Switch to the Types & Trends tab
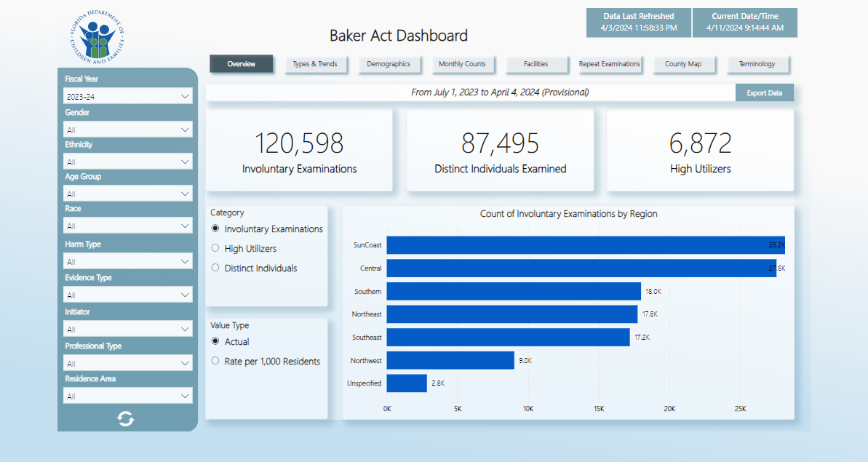 click(x=315, y=64)
